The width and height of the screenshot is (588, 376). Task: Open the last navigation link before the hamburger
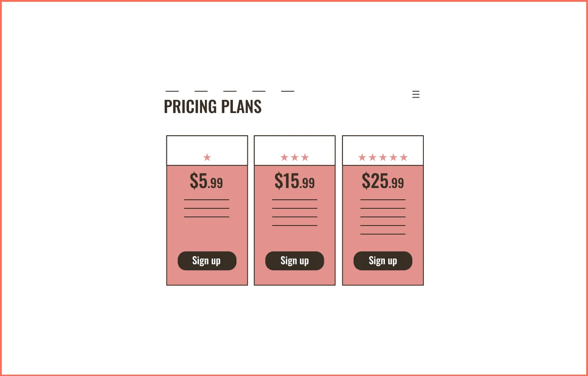[288, 91]
